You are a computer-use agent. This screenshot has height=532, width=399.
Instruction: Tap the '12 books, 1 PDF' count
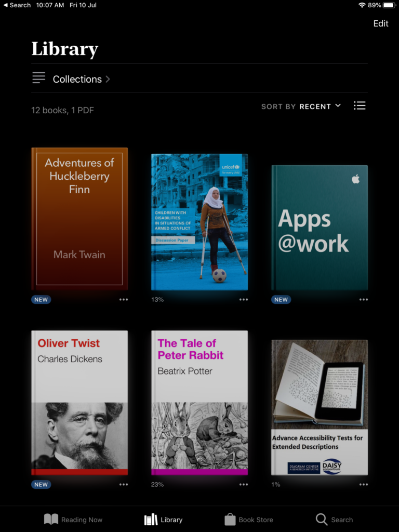point(62,110)
